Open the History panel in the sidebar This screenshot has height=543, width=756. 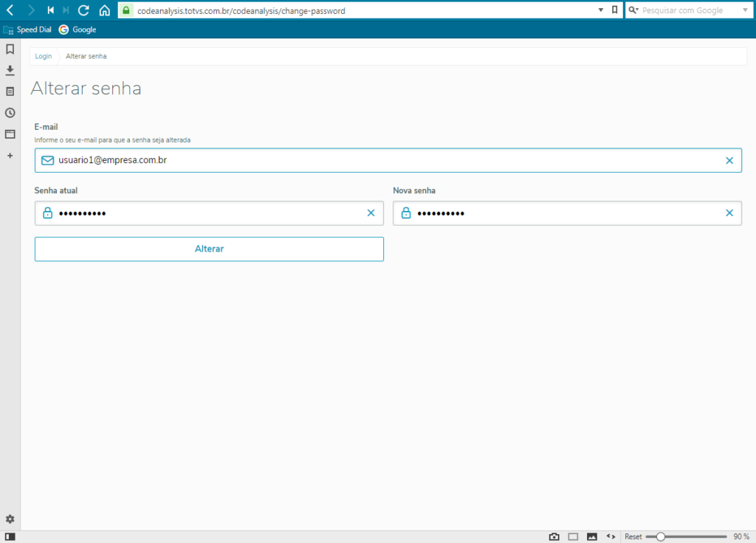coord(10,113)
